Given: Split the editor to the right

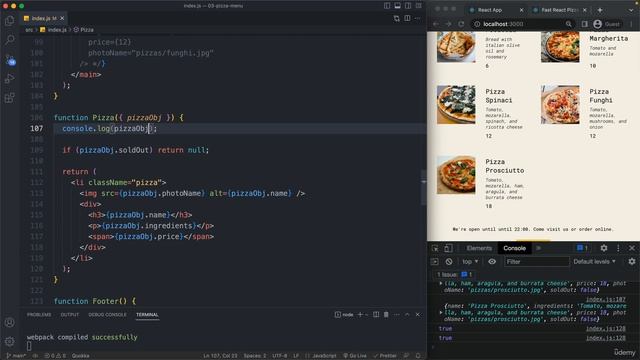Looking at the screenshot, I should pyautogui.click(x=407, y=18).
